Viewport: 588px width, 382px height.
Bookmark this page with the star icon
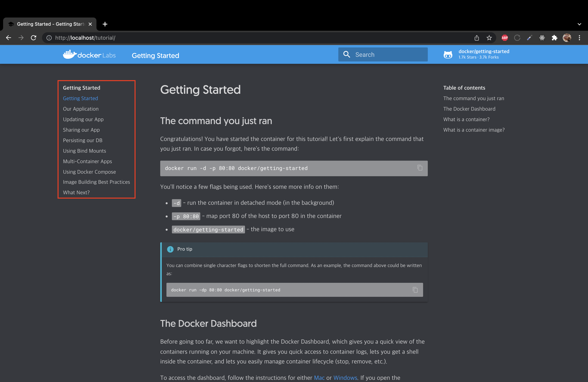coord(489,38)
